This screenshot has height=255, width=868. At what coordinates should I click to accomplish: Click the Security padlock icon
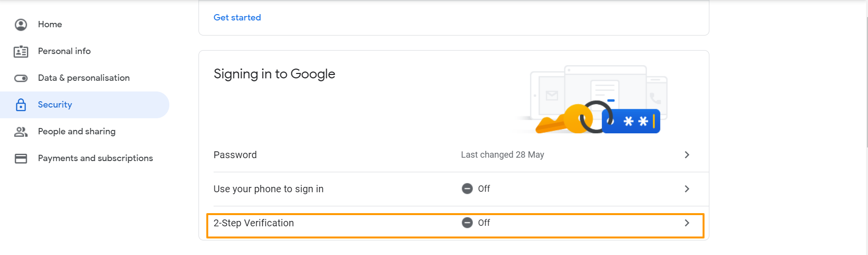pos(21,105)
